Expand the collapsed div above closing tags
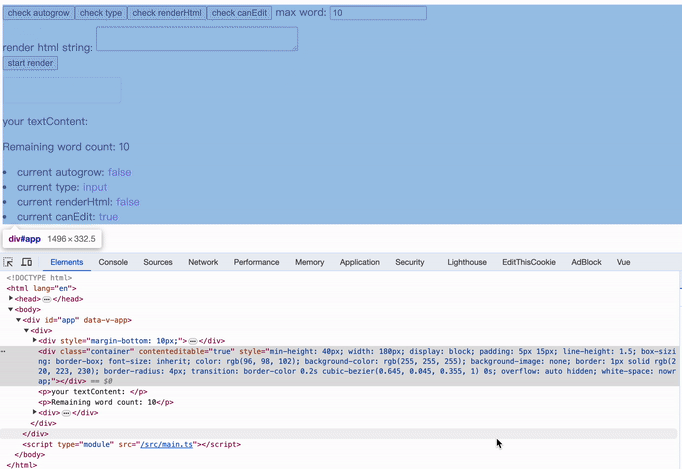This screenshot has width=682, height=469. click(34, 412)
